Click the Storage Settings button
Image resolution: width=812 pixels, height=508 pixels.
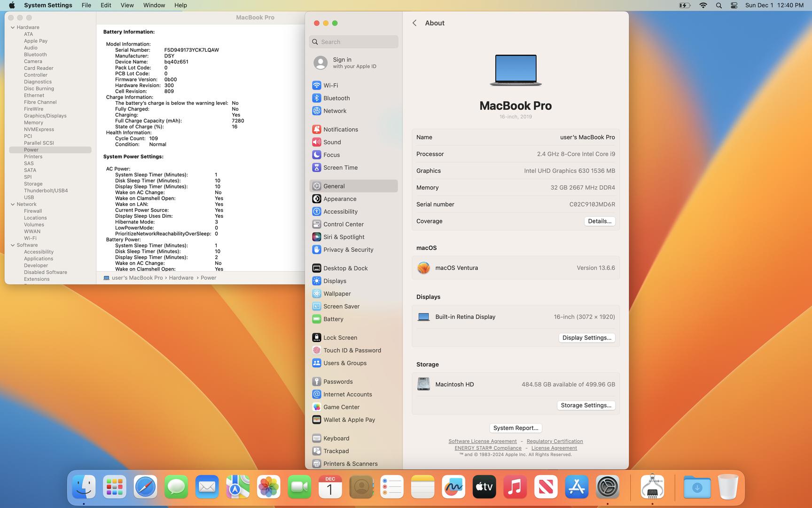[x=586, y=405]
